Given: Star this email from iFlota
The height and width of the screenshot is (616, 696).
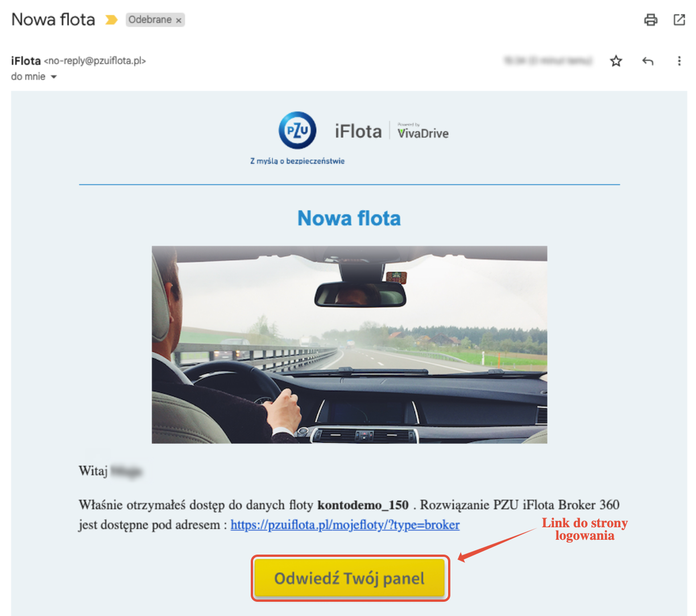Looking at the screenshot, I should click(x=616, y=61).
